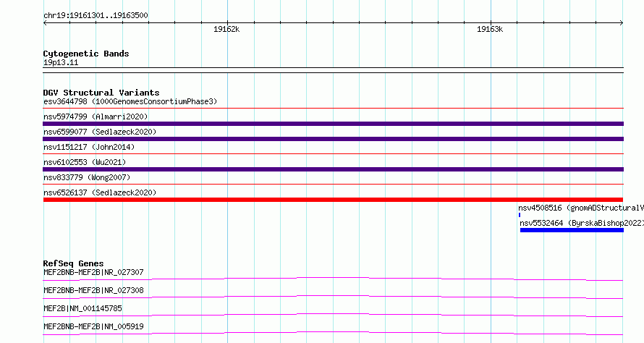Screen dimensions: 644x343
Task: Click the right arrow of the ruler
Action: click(x=621, y=23)
